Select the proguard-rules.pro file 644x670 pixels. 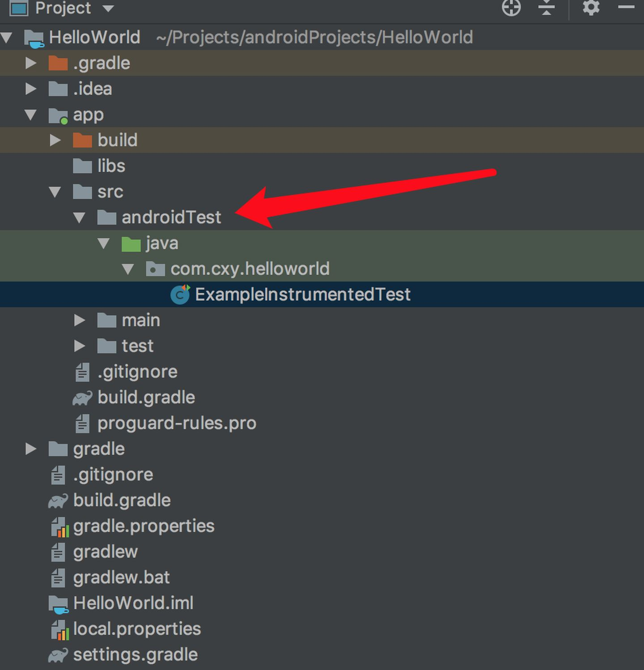point(177,423)
